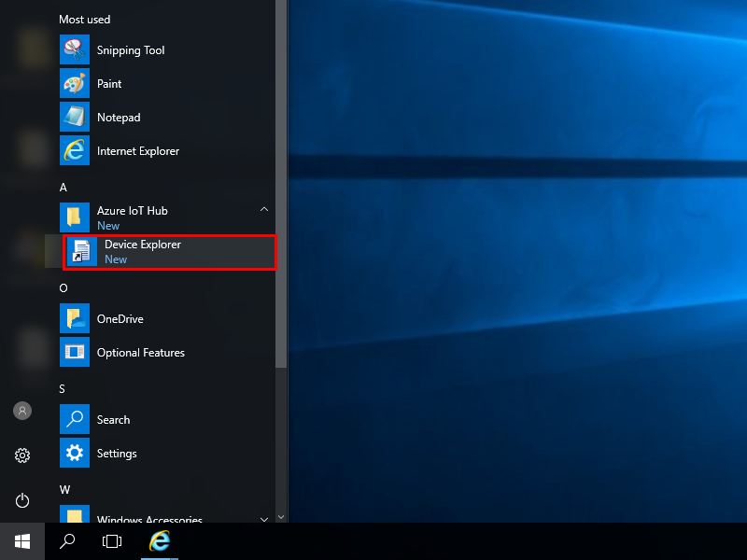Viewport: 747px width, 560px height.
Task: Open Task View on the taskbar
Action: 112,541
